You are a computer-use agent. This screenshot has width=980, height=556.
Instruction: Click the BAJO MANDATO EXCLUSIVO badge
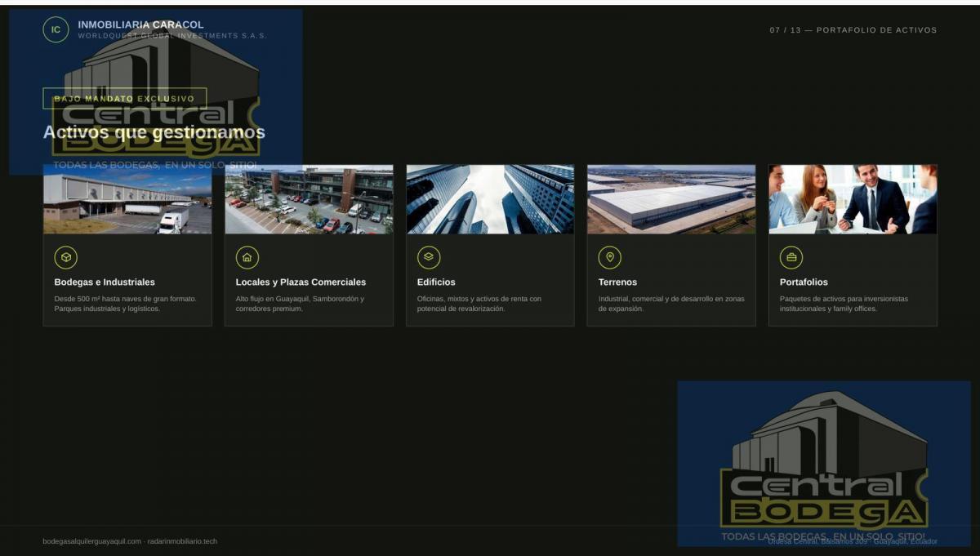click(x=125, y=99)
